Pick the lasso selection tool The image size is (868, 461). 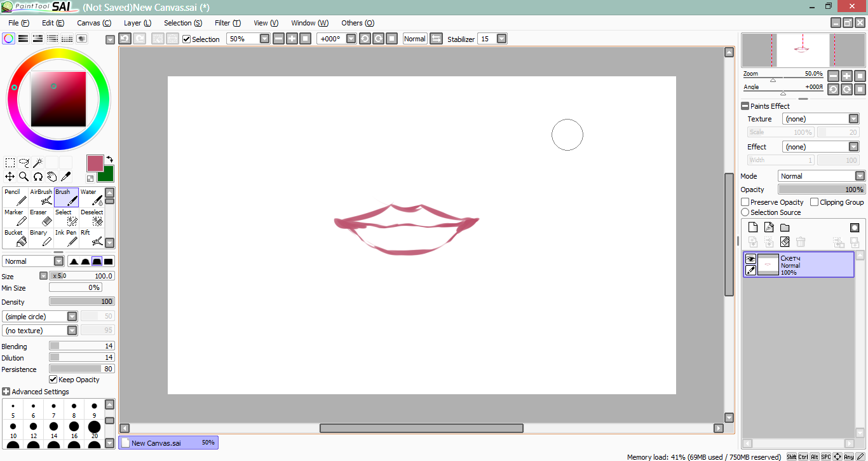[24, 163]
